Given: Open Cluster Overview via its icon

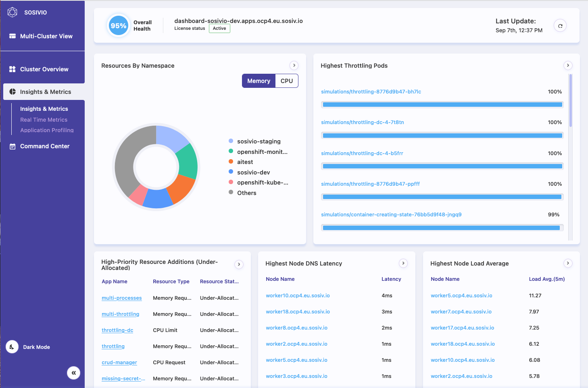Looking at the screenshot, I should pyautogui.click(x=13, y=69).
